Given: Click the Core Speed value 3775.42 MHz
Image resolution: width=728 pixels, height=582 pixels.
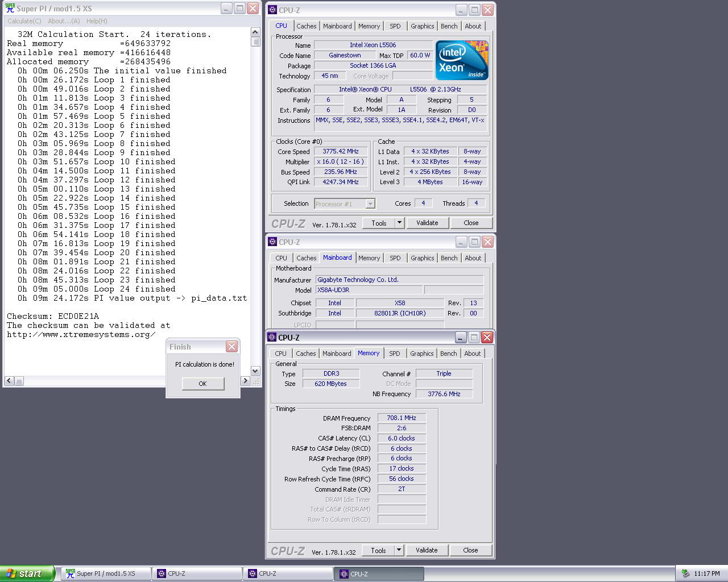Looking at the screenshot, I should click(x=341, y=152).
